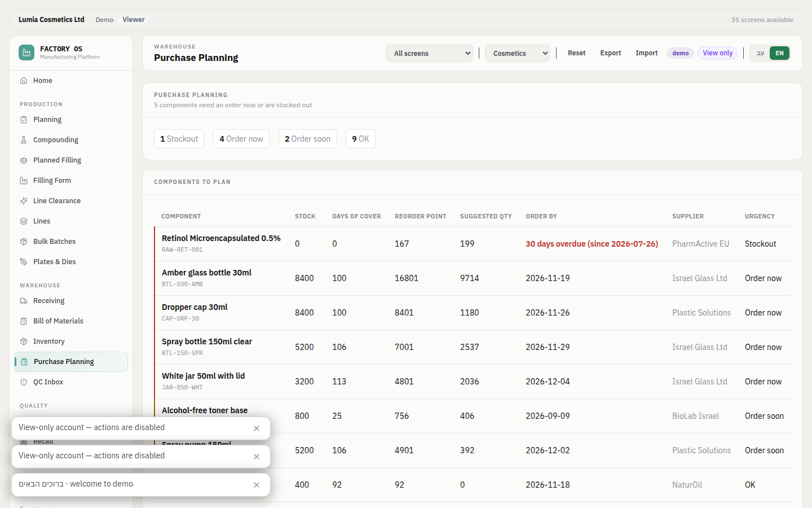812x508 pixels.
Task: Click order date 2026-09-09
Action: point(548,416)
